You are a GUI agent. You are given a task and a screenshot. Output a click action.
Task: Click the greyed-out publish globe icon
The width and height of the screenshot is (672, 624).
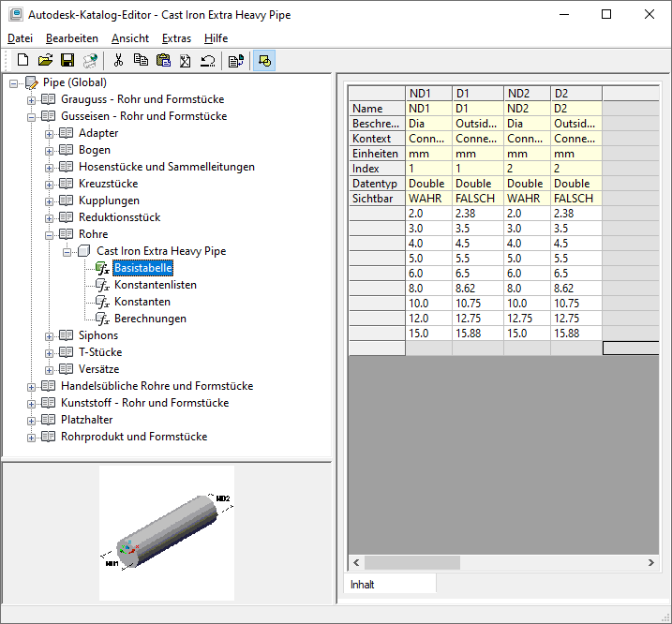(x=90, y=60)
